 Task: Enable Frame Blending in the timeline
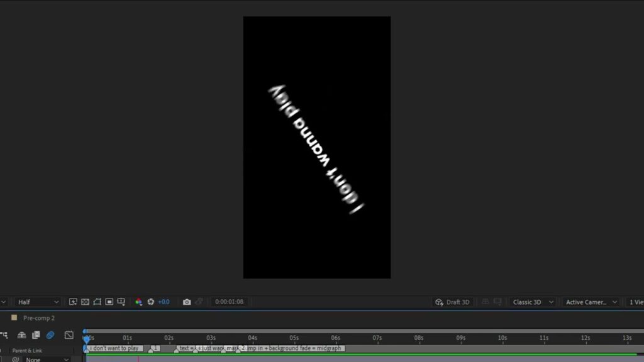coord(35,334)
